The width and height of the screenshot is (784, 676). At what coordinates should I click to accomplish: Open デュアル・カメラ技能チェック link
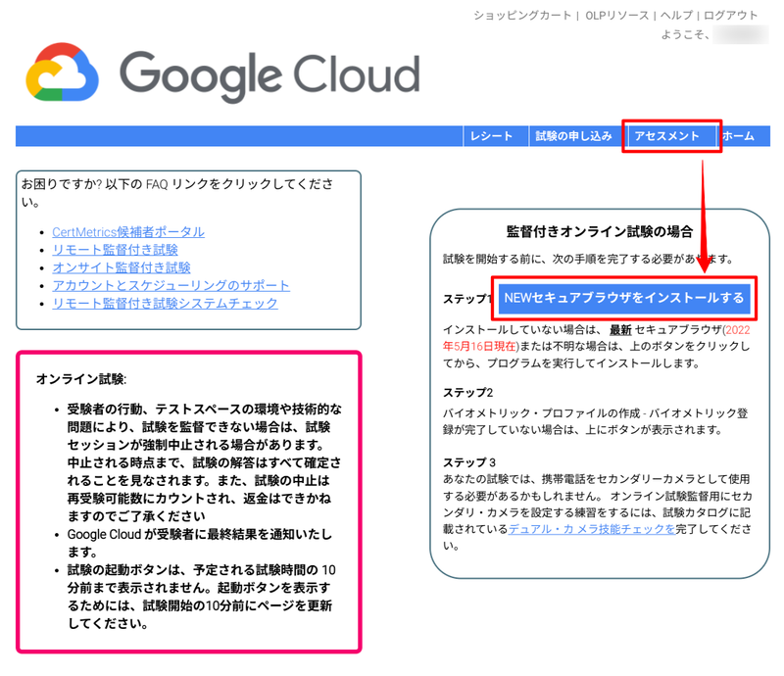(592, 529)
